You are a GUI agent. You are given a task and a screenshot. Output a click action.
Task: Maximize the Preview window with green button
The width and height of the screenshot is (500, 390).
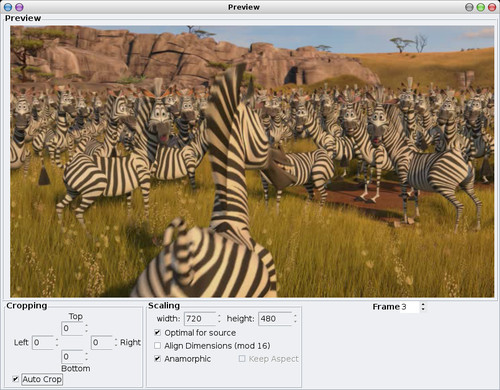(x=480, y=7)
